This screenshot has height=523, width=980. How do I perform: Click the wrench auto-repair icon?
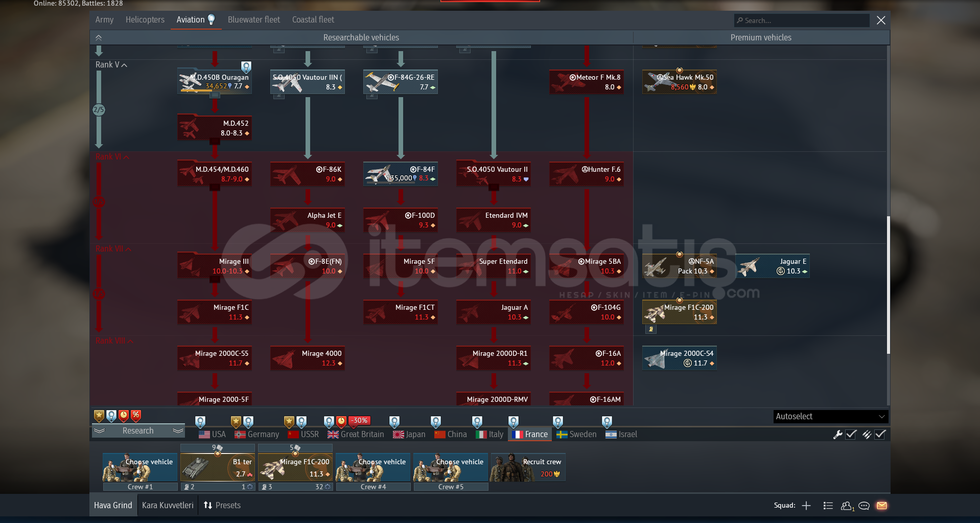pyautogui.click(x=837, y=435)
